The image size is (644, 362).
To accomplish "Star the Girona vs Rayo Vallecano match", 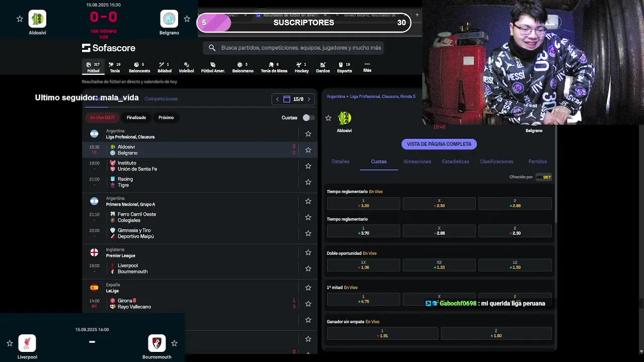I will pyautogui.click(x=308, y=304).
